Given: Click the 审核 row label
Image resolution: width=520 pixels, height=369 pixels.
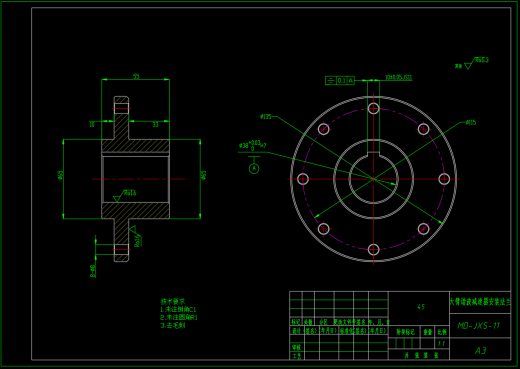Looking at the screenshot, I should click(x=296, y=347).
